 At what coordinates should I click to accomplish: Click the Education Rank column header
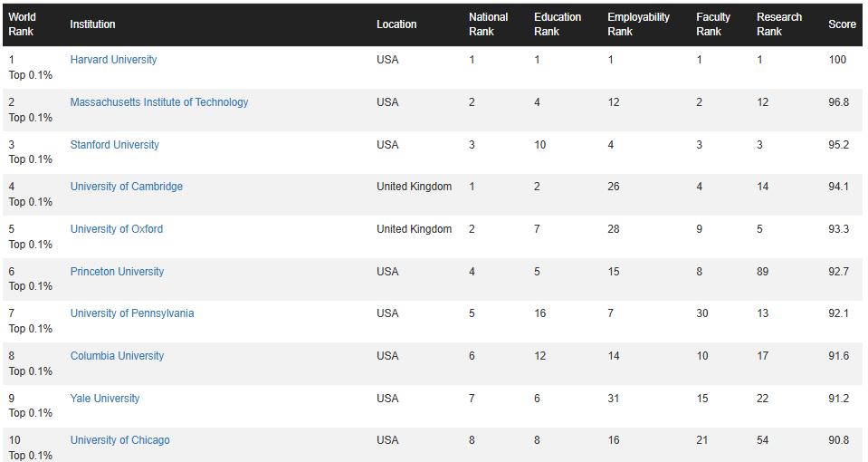pyautogui.click(x=558, y=24)
